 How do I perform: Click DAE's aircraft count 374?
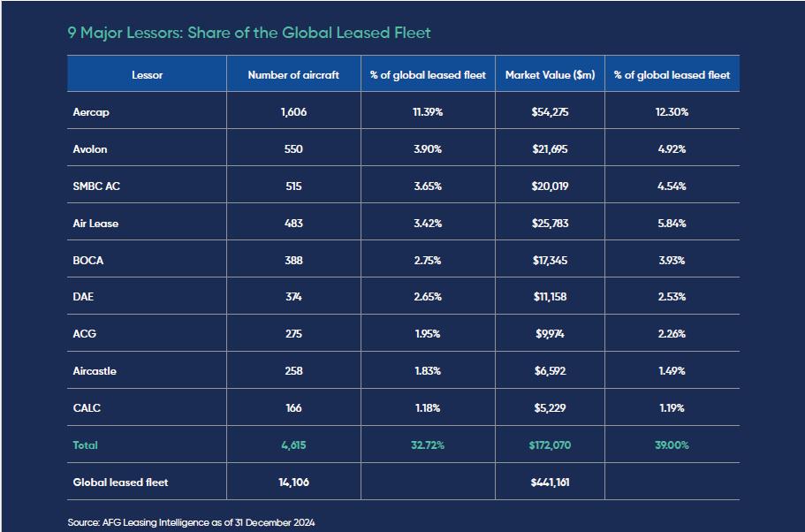293,297
